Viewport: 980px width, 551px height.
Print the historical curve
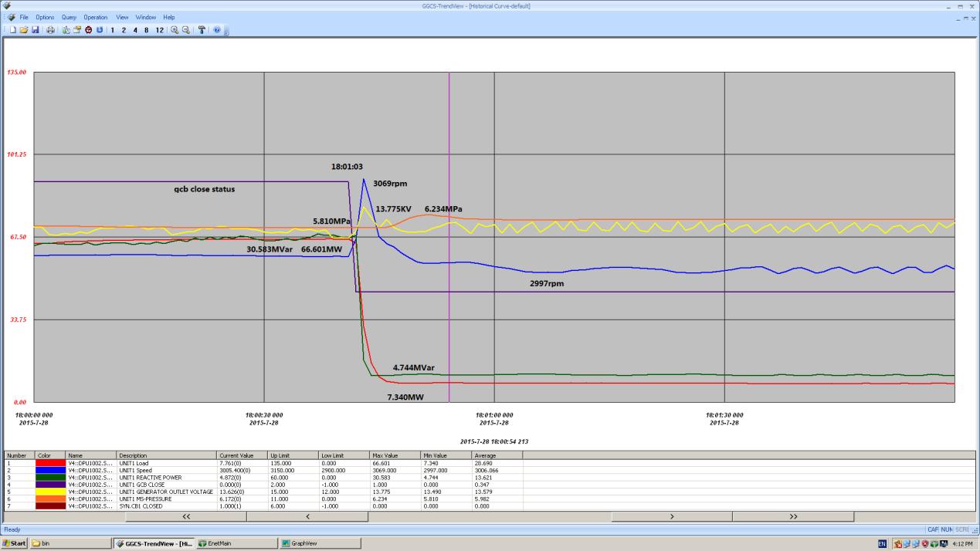coord(50,29)
